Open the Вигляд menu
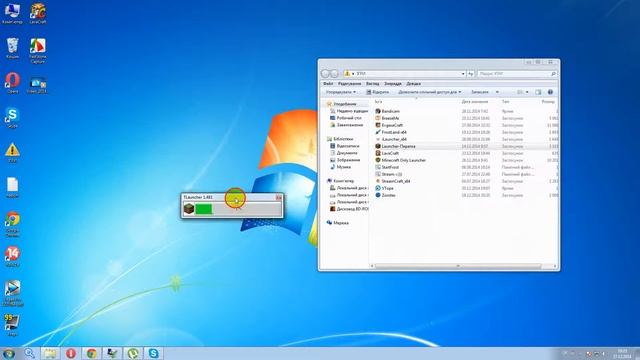This screenshot has width=640, height=360. pyautogui.click(x=373, y=84)
